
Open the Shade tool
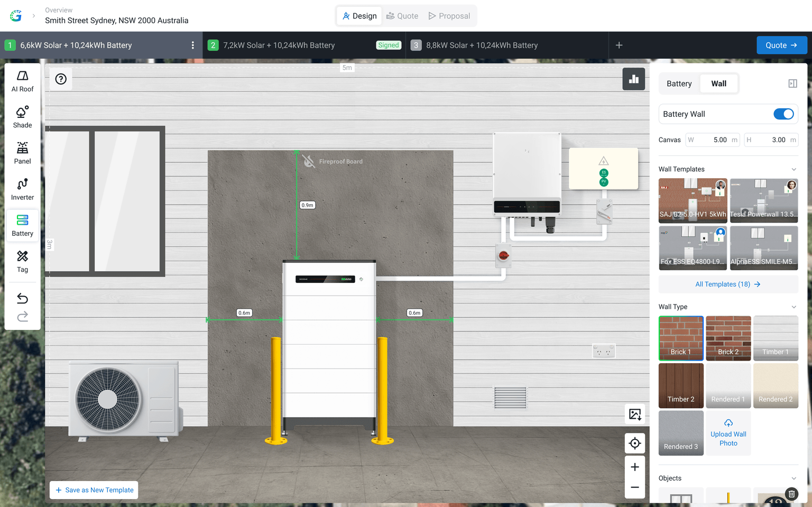click(22, 117)
